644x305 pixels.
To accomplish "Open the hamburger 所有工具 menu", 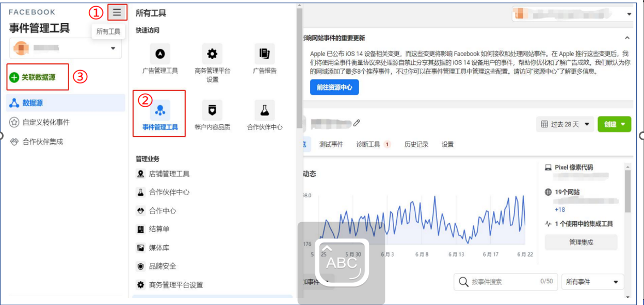I will pos(118,12).
